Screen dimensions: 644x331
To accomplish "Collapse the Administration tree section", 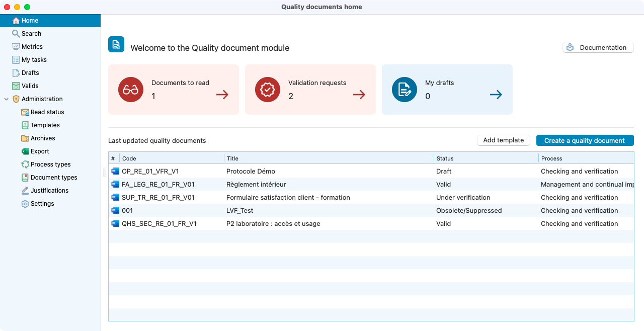I will click(7, 99).
